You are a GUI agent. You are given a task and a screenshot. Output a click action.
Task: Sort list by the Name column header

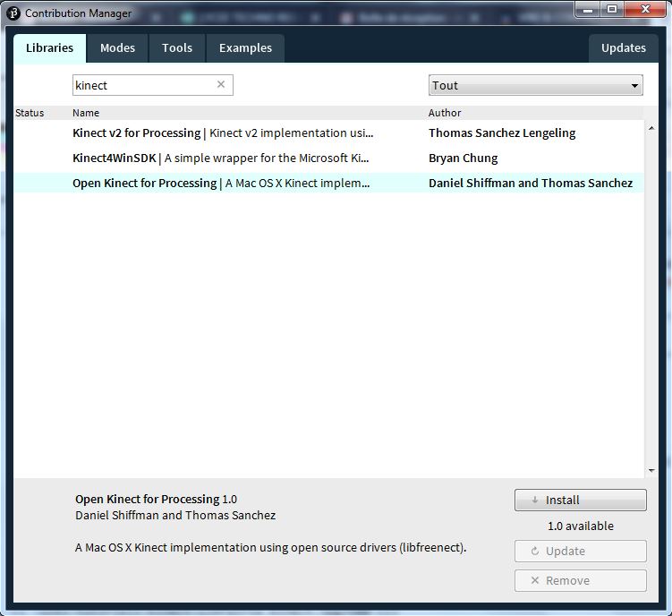coord(86,113)
